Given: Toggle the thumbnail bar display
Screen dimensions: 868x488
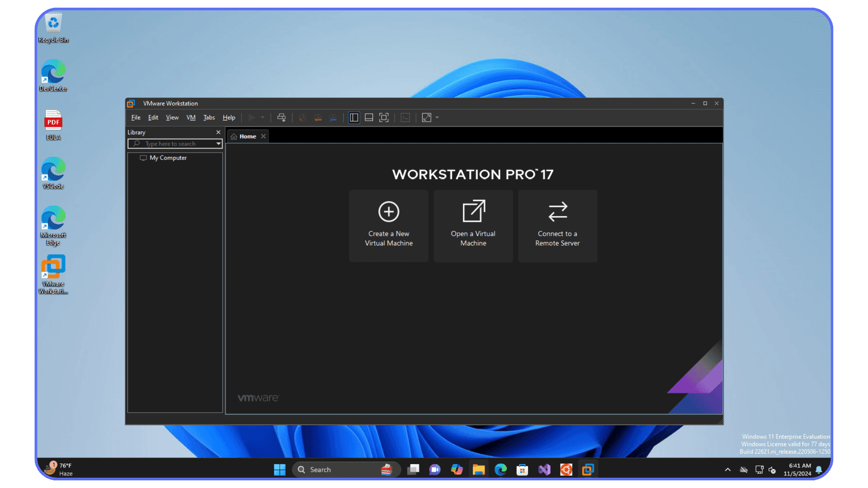Looking at the screenshot, I should [368, 117].
